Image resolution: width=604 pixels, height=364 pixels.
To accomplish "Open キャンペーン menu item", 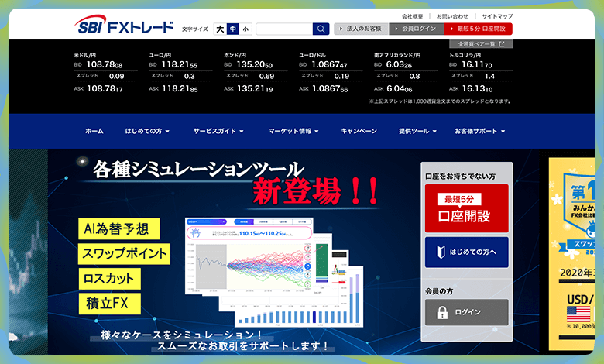I will (x=359, y=131).
